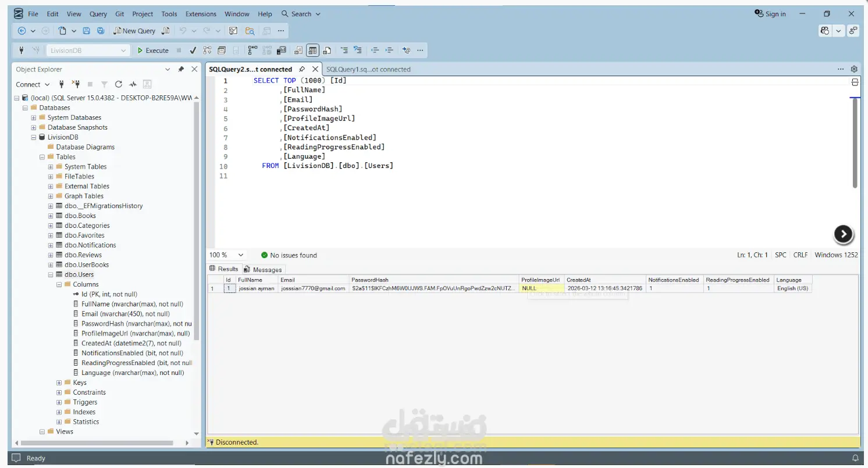Click the Parse checkmark icon
Viewport: 868px width, 468px height.
click(193, 51)
